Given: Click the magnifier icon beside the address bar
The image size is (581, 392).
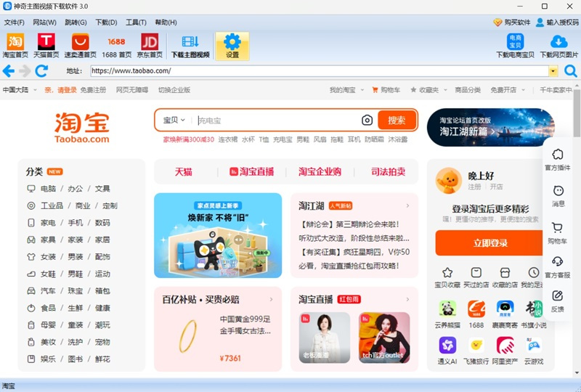Looking at the screenshot, I should pos(571,70).
